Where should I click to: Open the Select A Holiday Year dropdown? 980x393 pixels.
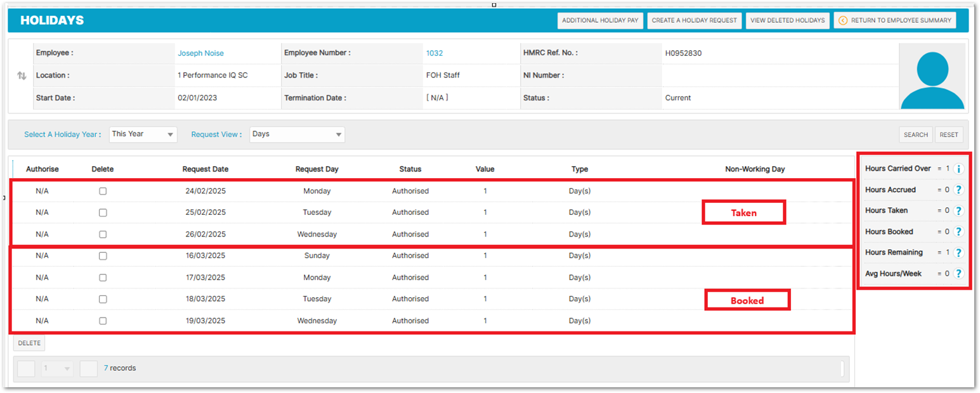pyautogui.click(x=143, y=134)
